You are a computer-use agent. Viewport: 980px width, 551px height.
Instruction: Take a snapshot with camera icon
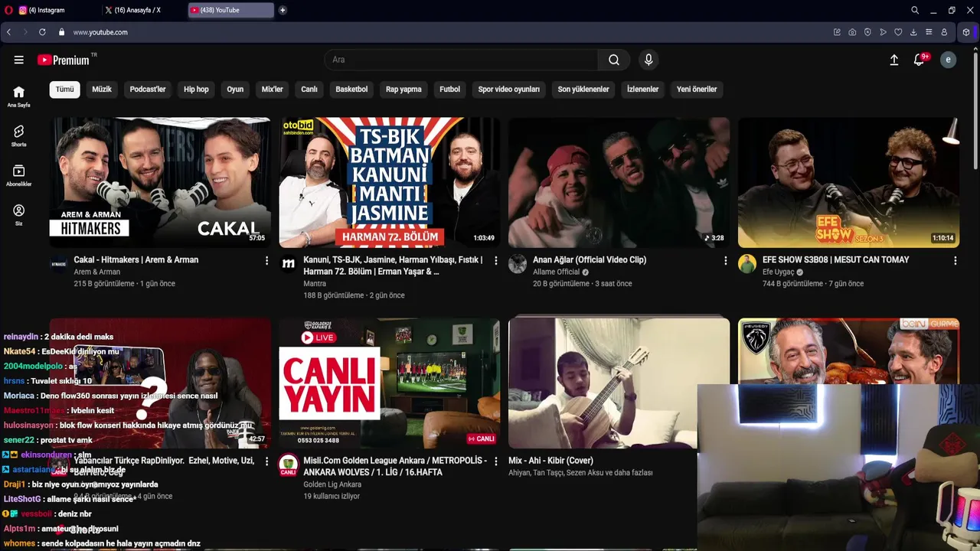tap(852, 32)
